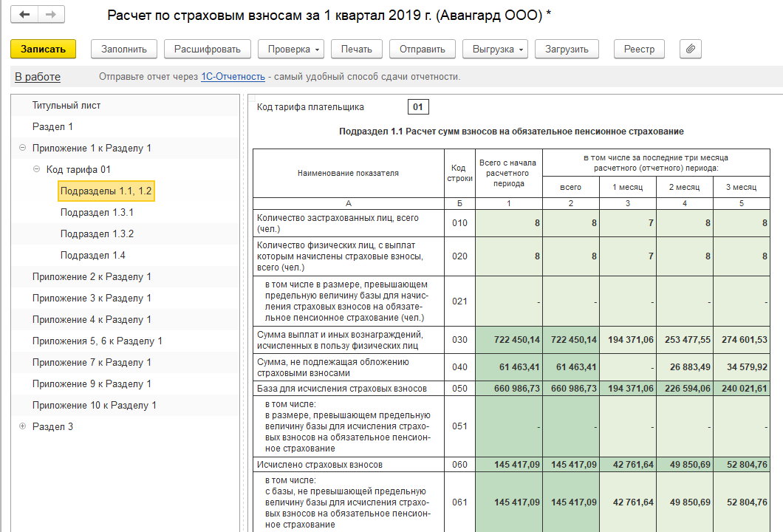Follow the 1С-Отчетность link

click(x=233, y=77)
